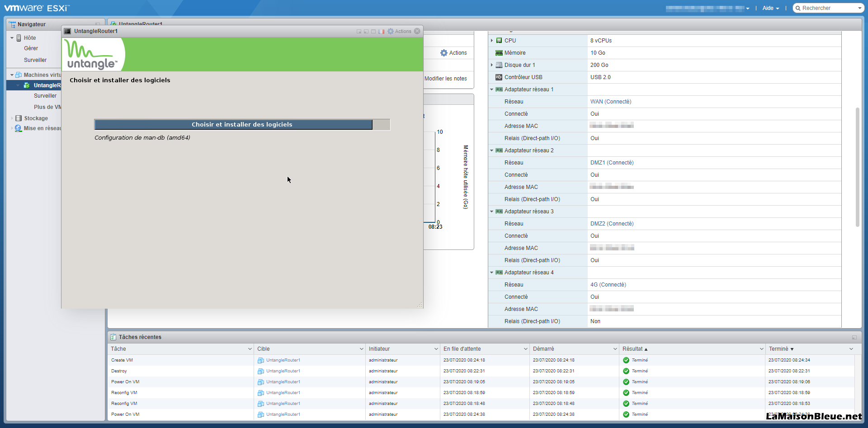This screenshot has height=428, width=868.
Task: Select Gérer under Hôte
Action: click(x=31, y=48)
